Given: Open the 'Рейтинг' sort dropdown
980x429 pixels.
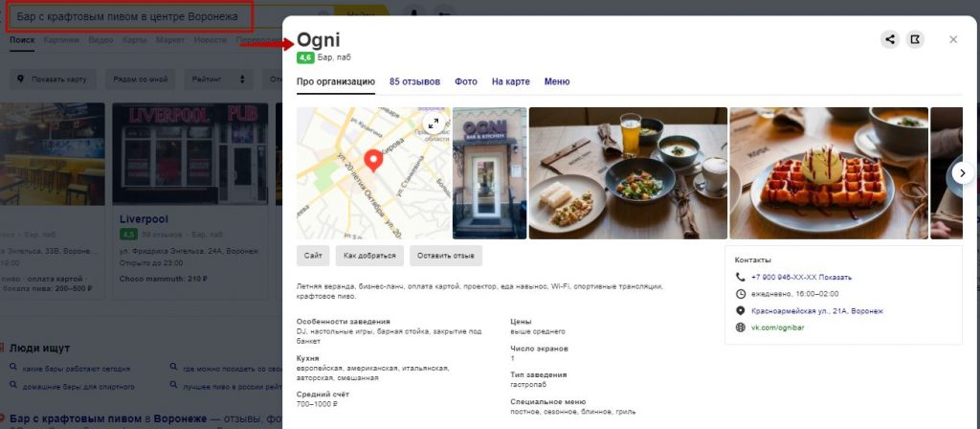Looking at the screenshot, I should coord(218,79).
